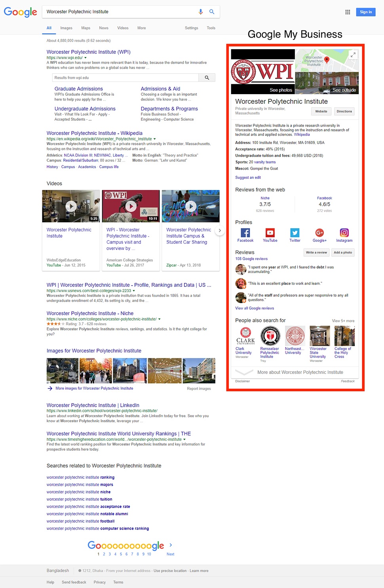Open College of the Holy Cross thumbnail

click(x=344, y=336)
